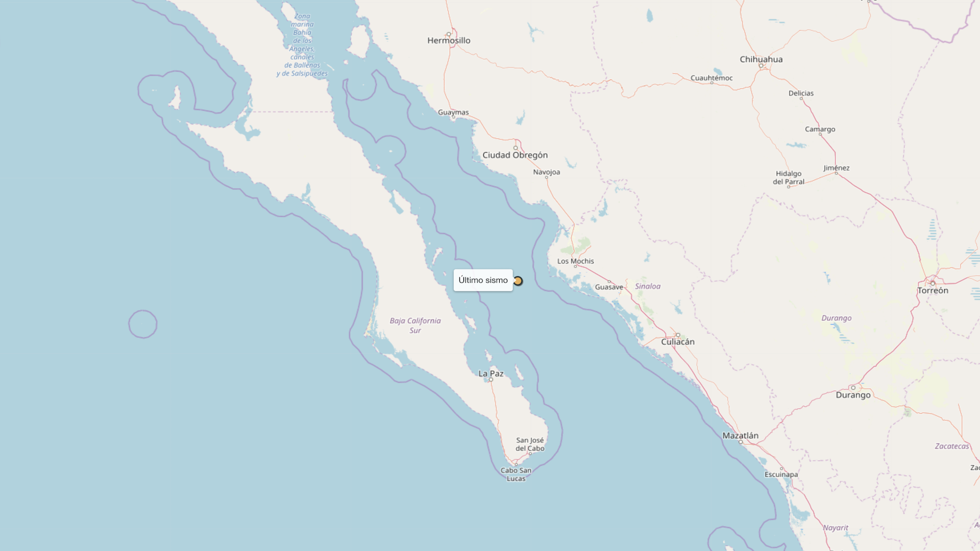Click the Chihuahua city marker circle
Viewport: 980px width, 551px height.
(x=761, y=66)
